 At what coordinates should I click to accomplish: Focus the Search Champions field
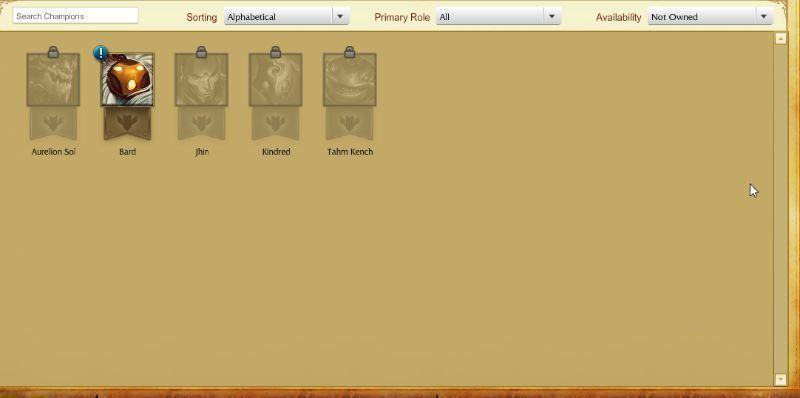[76, 16]
